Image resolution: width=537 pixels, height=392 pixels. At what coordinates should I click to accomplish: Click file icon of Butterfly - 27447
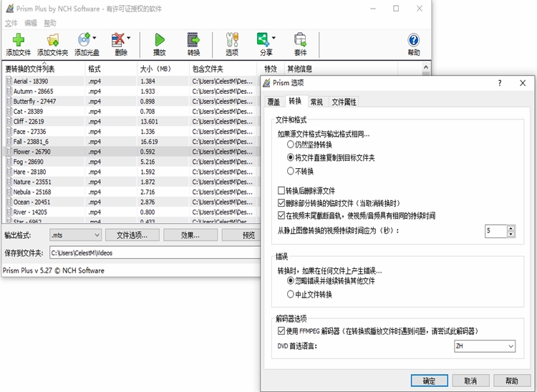pos(9,102)
